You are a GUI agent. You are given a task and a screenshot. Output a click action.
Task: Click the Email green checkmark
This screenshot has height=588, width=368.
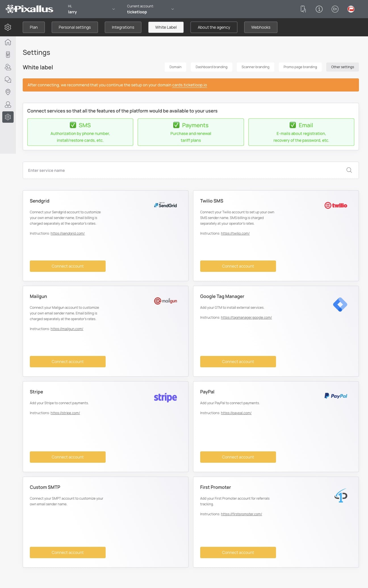[x=293, y=125]
